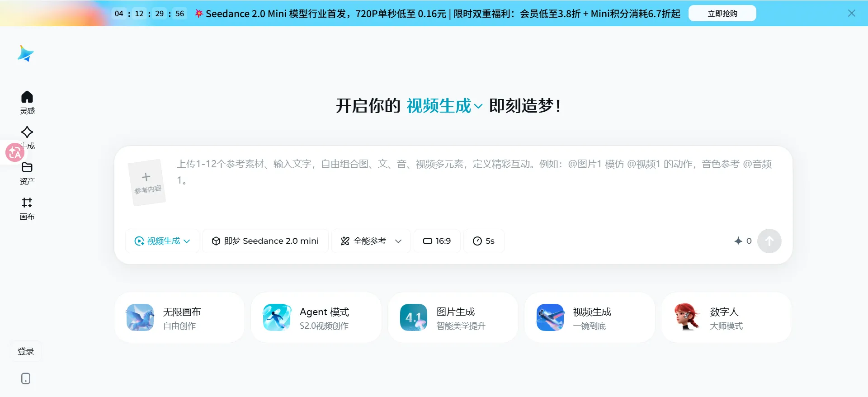Close the promotional banner

tap(851, 13)
